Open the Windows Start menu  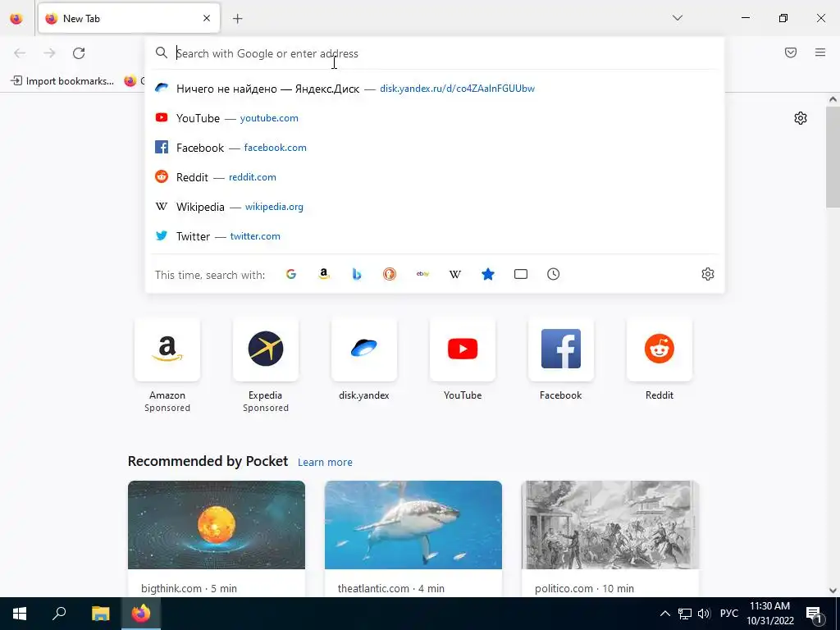coord(20,614)
